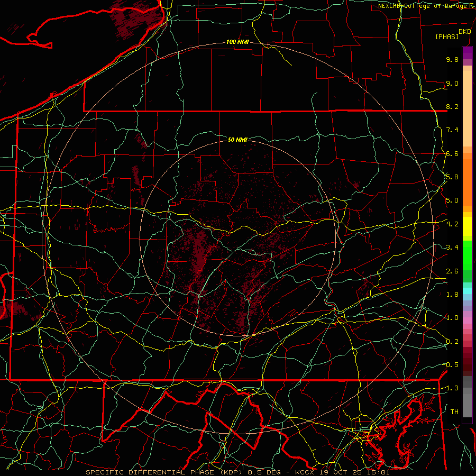Viewport: 476px width, 476px height.
Task: Click the "DKD" product label
Action: coord(465,32)
